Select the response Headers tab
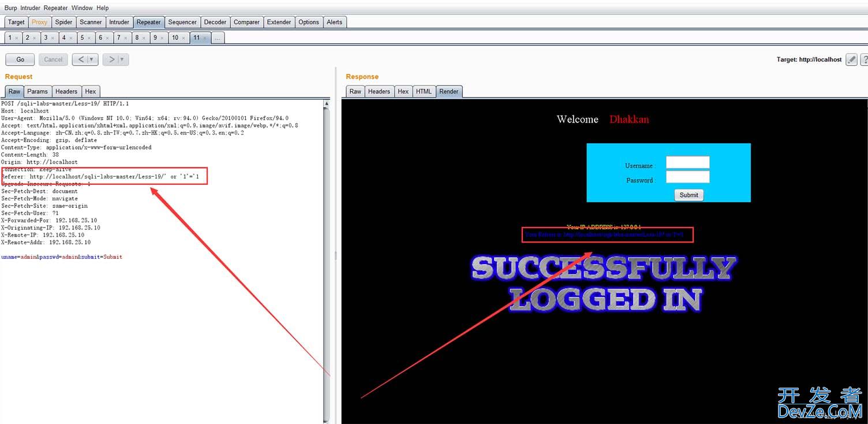The height and width of the screenshot is (424, 868). pyautogui.click(x=379, y=91)
